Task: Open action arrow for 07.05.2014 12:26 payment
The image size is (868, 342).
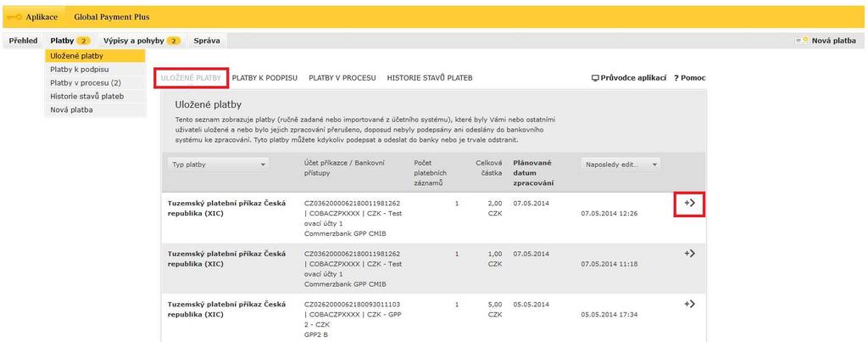Action: click(689, 204)
